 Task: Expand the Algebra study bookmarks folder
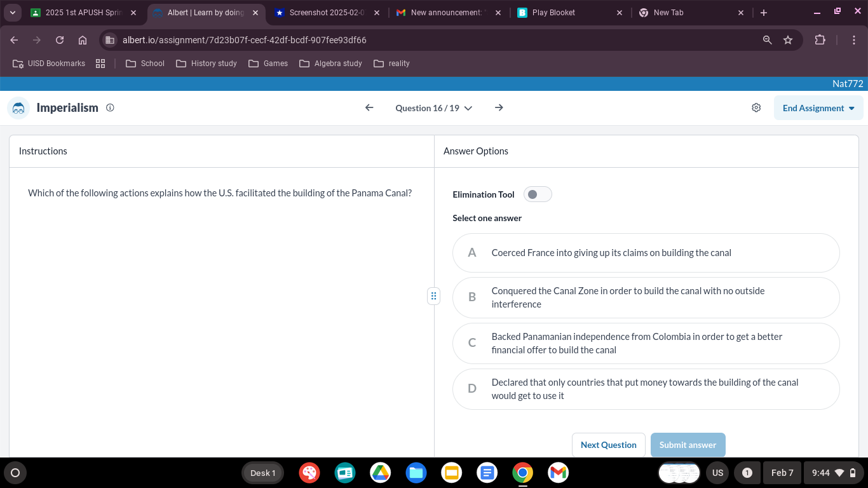coord(330,64)
